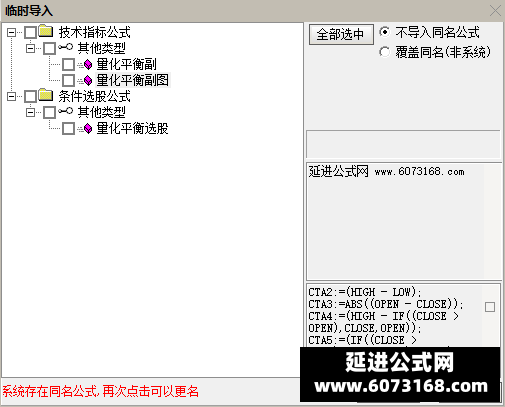Tick the 量化平衡选股 checkbox
505x407 pixels.
tap(69, 129)
